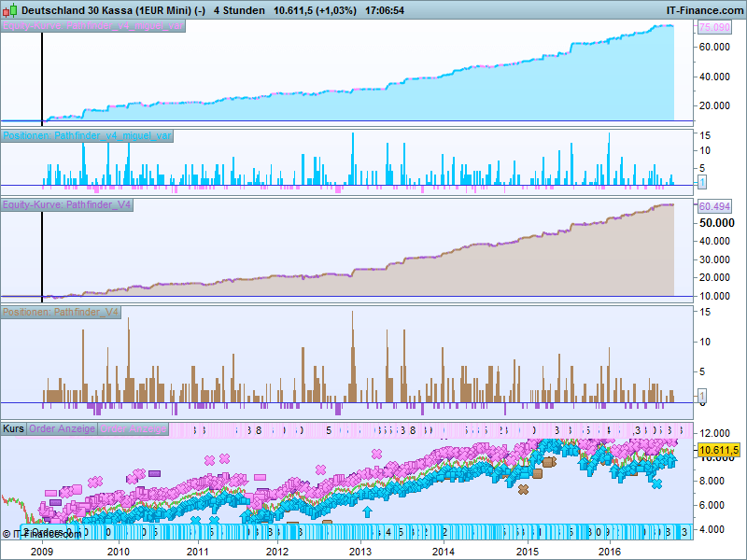The image size is (747, 560).
Task: Click the 30.000 level on equity axis
Action: 714,259
